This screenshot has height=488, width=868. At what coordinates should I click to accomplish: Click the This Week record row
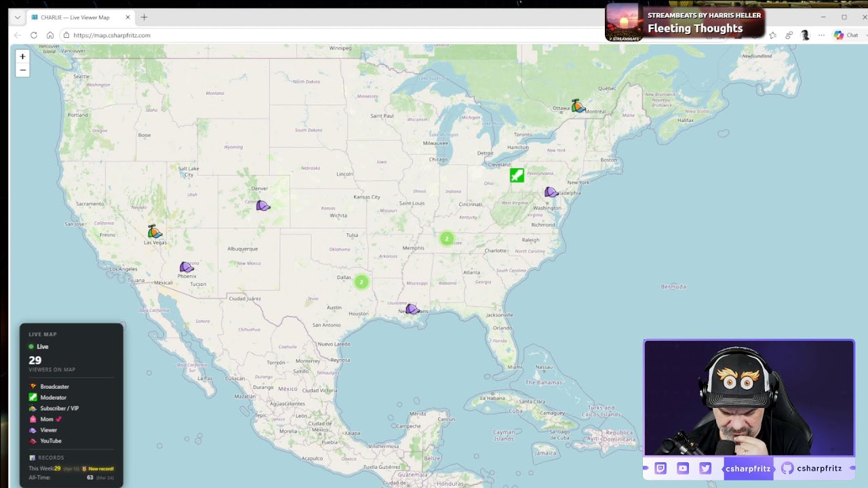point(71,468)
